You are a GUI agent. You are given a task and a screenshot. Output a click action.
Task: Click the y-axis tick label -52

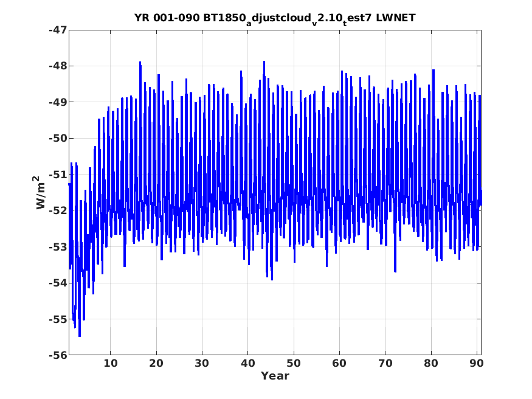pos(58,210)
